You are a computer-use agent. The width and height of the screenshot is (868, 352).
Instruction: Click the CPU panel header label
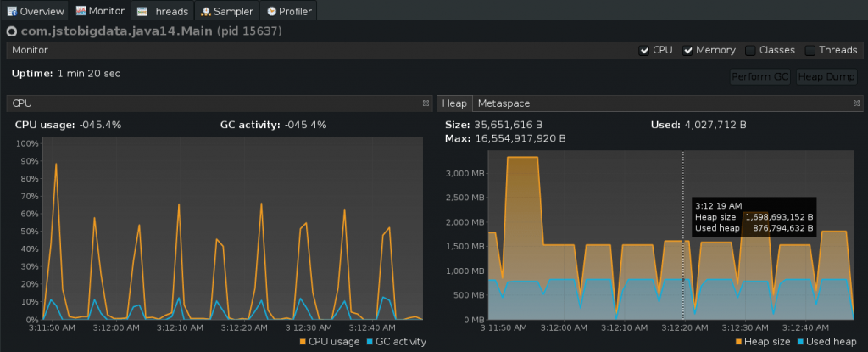point(22,103)
